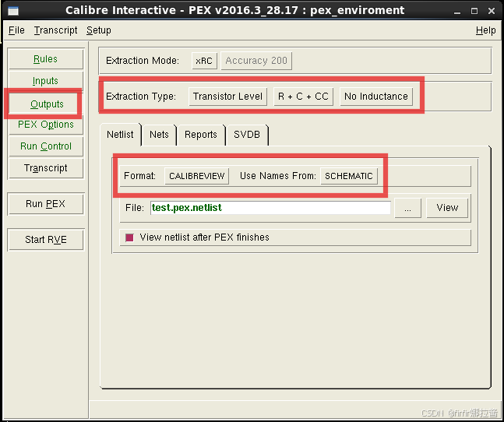The height and width of the screenshot is (422, 504).
Task: Open the File menu
Action: click(16, 30)
